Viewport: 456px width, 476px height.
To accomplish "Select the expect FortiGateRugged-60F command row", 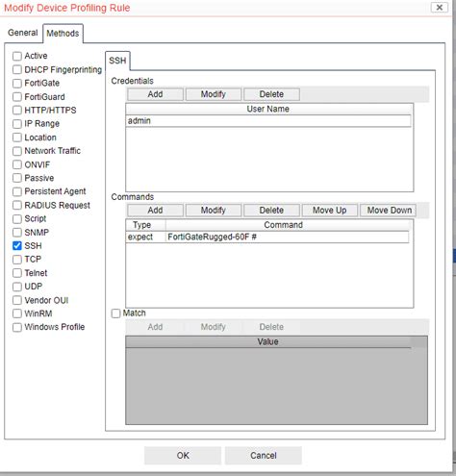I will [267, 237].
